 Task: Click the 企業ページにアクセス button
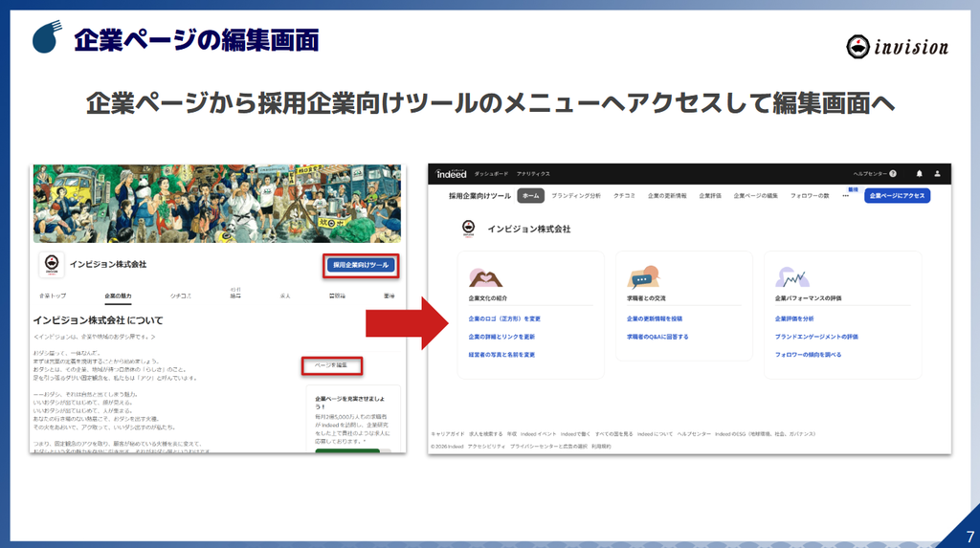(x=897, y=196)
